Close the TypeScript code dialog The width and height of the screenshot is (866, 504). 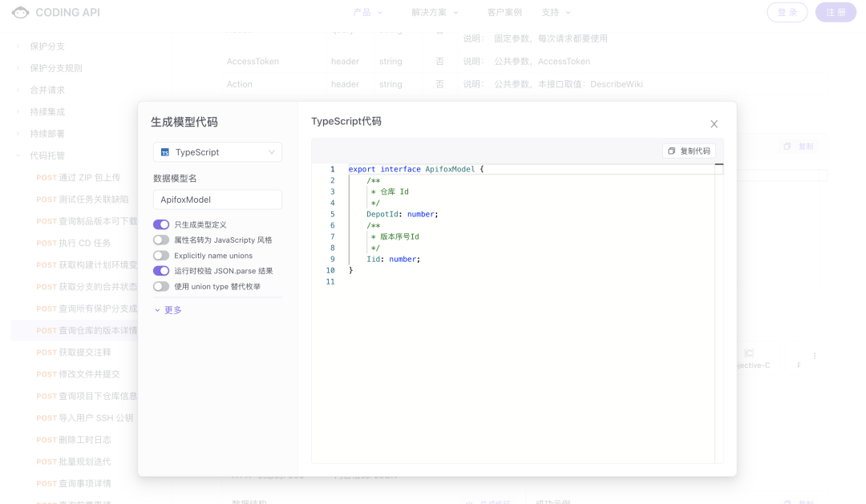point(714,124)
